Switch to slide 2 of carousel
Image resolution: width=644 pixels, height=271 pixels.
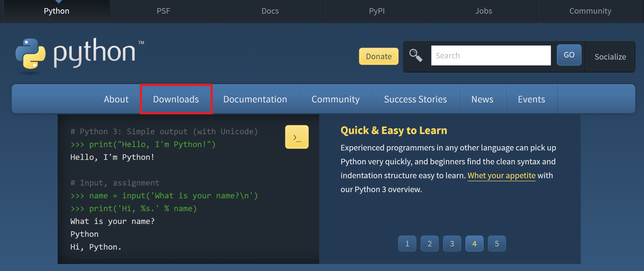429,243
